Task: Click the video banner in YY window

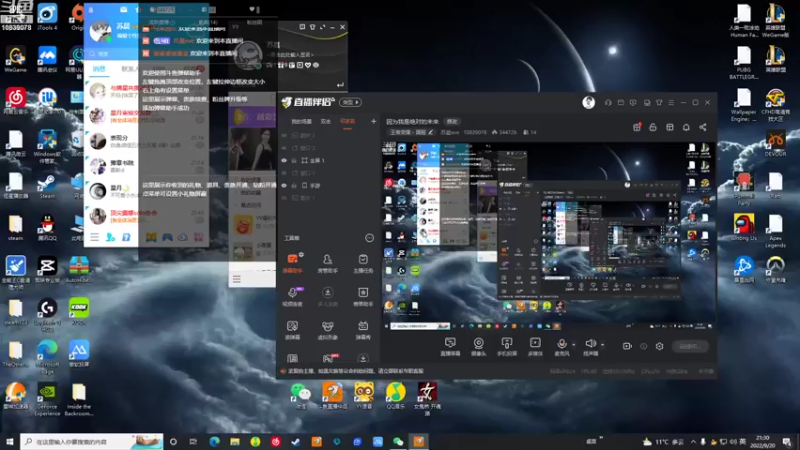Action: [x=252, y=117]
